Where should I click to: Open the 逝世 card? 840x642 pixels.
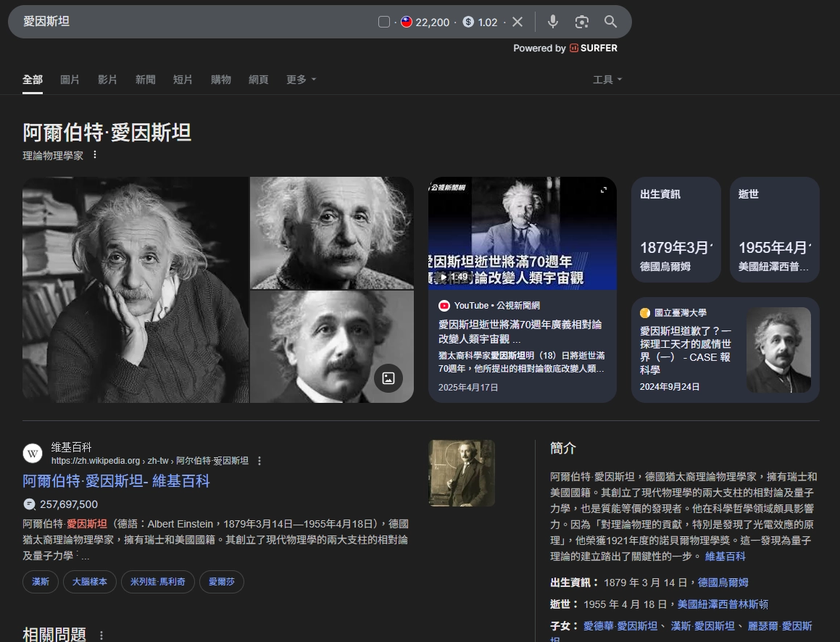775,229
